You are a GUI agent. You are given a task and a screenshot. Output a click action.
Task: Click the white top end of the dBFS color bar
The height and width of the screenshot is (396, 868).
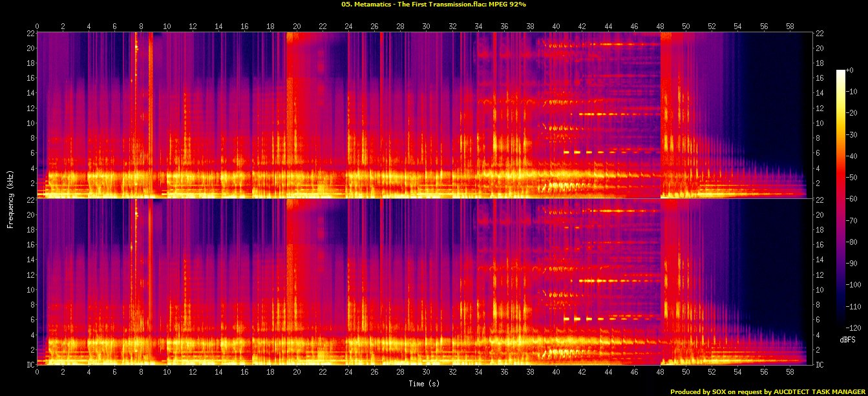[x=840, y=71]
